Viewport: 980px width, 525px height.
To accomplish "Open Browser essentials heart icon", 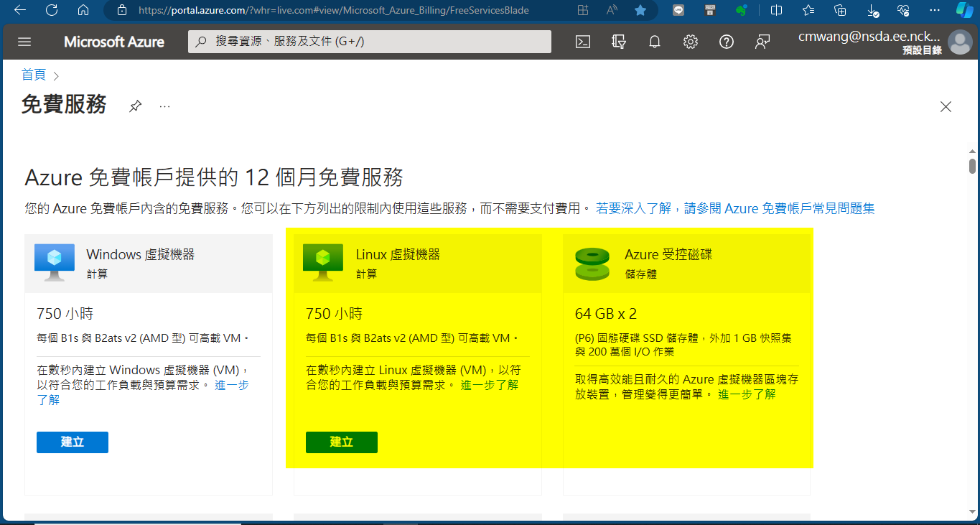I will [x=904, y=10].
